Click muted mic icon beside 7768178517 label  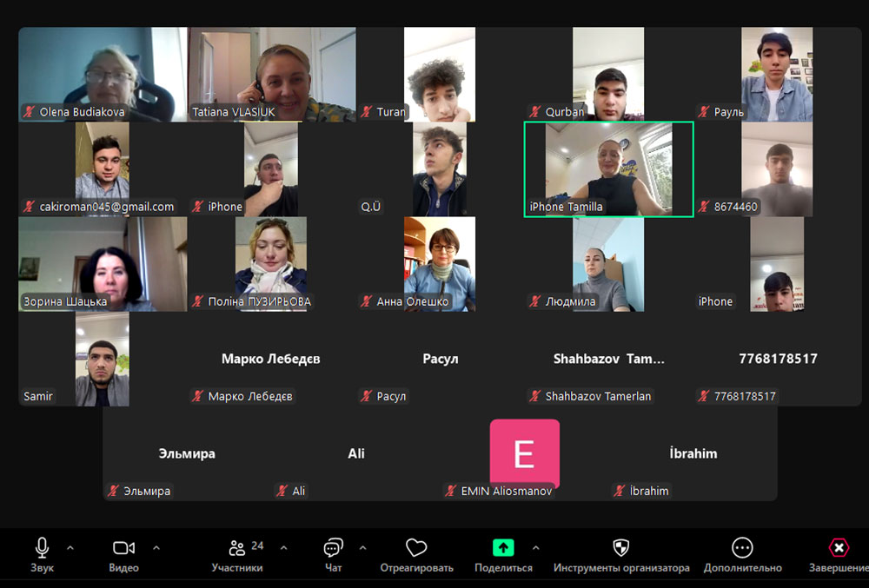pyautogui.click(x=703, y=396)
